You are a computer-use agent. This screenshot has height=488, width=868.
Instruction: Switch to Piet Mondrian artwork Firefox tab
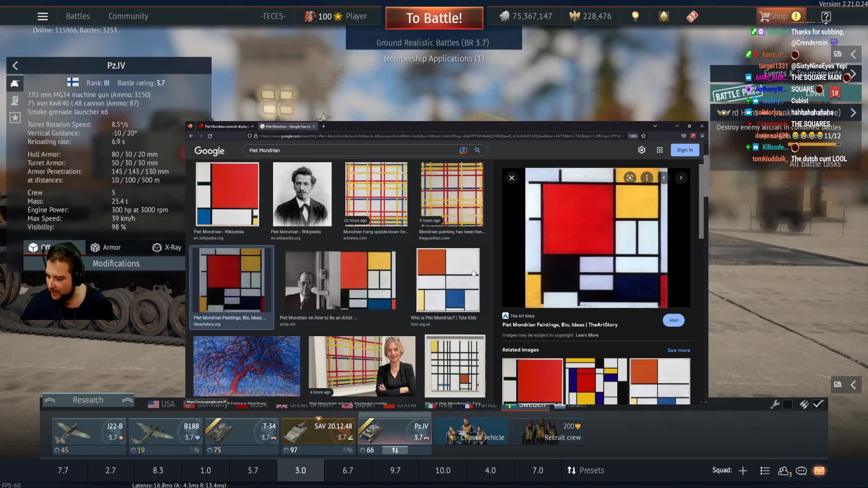[x=226, y=126]
